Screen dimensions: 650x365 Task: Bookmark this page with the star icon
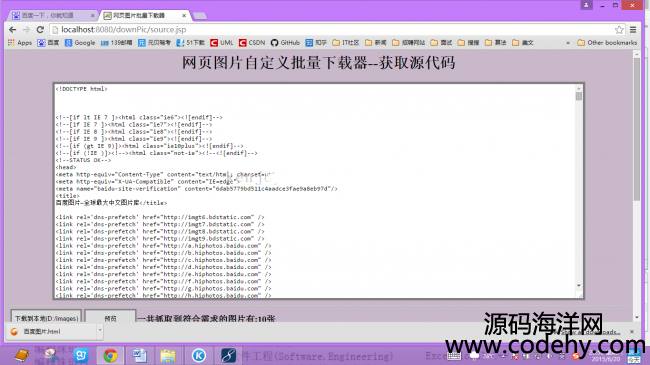coord(619,30)
